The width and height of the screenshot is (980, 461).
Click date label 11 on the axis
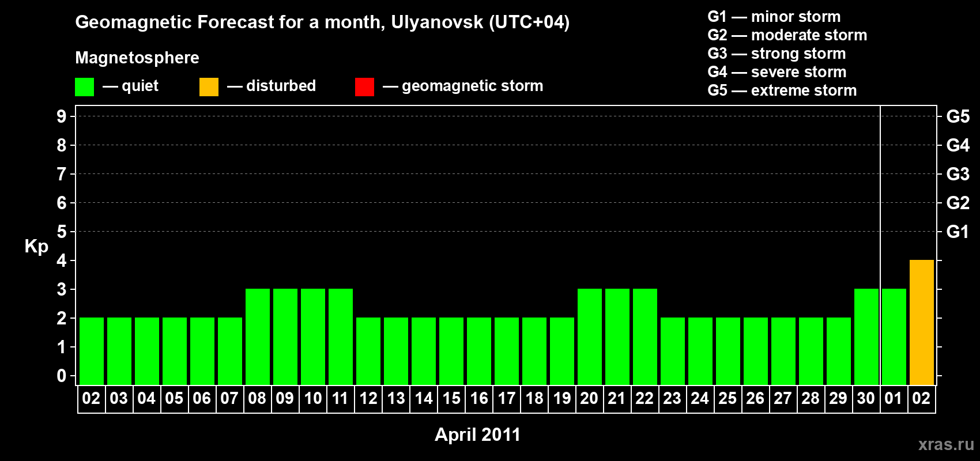pyautogui.click(x=340, y=399)
